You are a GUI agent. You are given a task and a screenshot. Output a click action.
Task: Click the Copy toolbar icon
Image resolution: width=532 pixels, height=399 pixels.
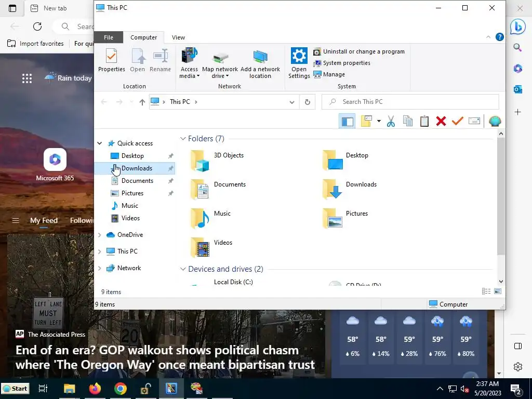[x=407, y=121]
